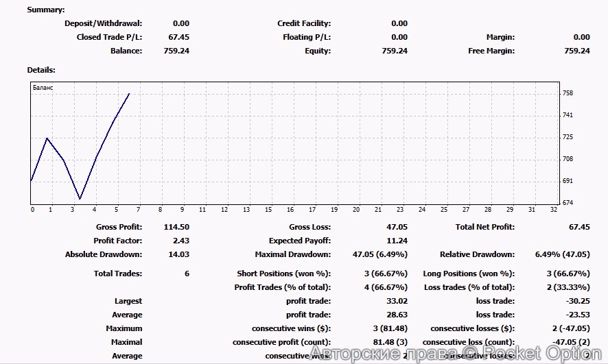Click the Total Trades value 6
The width and height of the screenshot is (608, 364).
(x=187, y=274)
